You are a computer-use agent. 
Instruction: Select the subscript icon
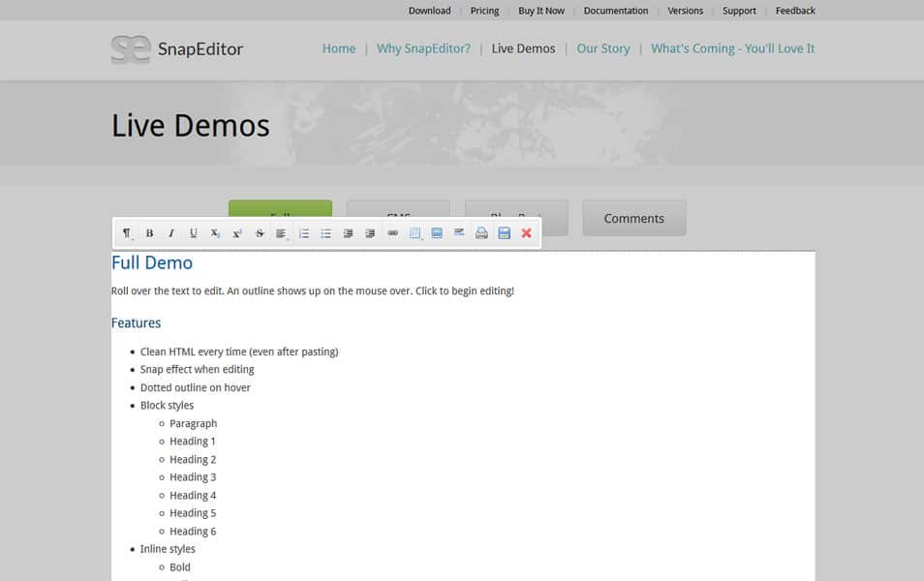(214, 232)
